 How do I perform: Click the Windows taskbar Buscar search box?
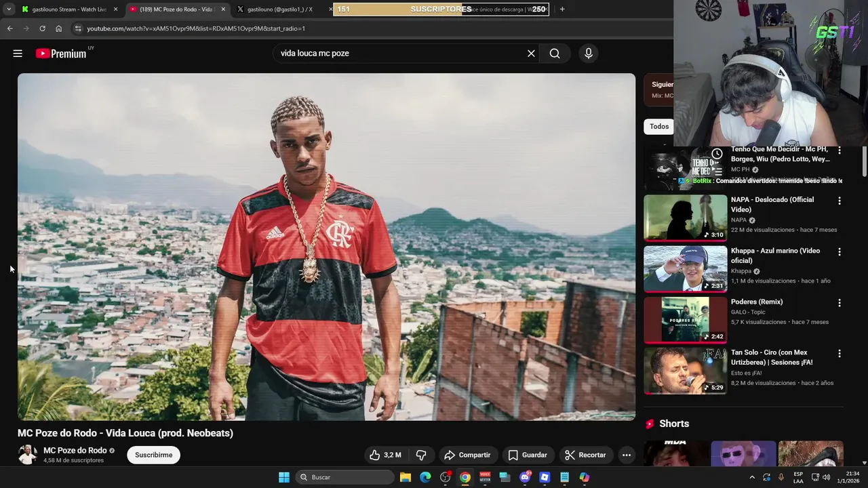click(x=344, y=477)
